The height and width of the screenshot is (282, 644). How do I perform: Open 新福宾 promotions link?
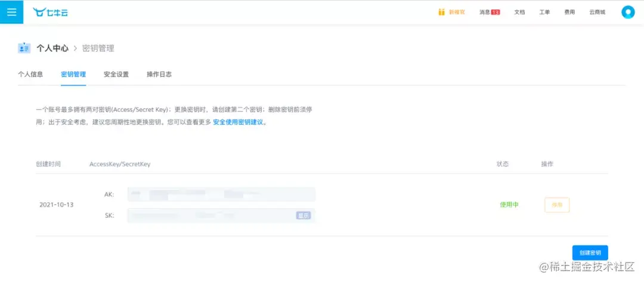click(x=457, y=13)
